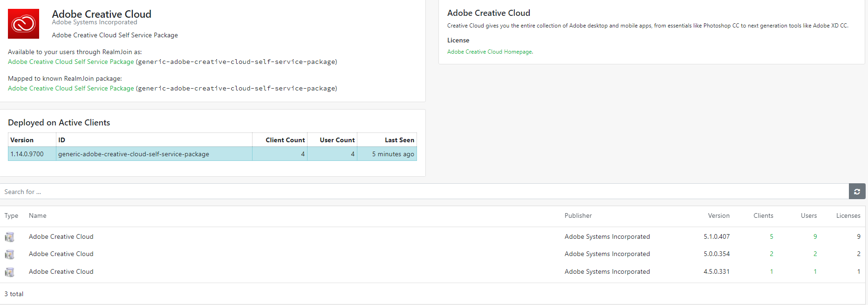
Task: Click users count 2 for version 5.0.0.354
Action: (815, 254)
